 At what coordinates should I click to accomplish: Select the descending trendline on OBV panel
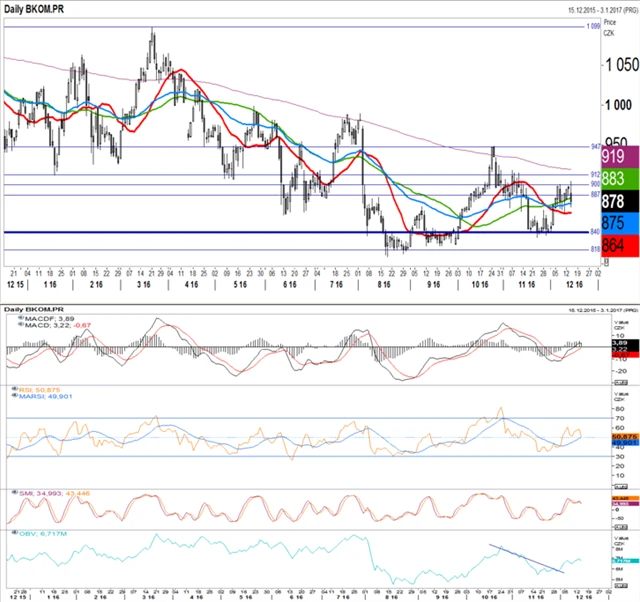coord(526,559)
